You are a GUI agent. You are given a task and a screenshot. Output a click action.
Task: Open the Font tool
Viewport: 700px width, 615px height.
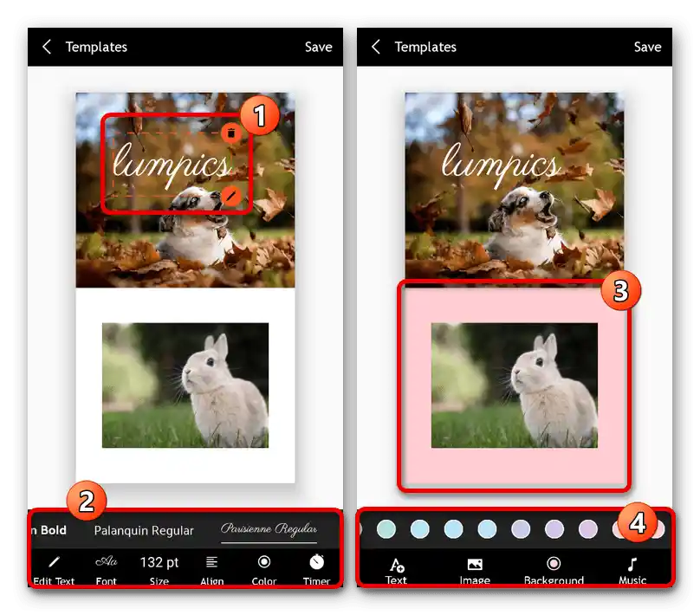(107, 571)
